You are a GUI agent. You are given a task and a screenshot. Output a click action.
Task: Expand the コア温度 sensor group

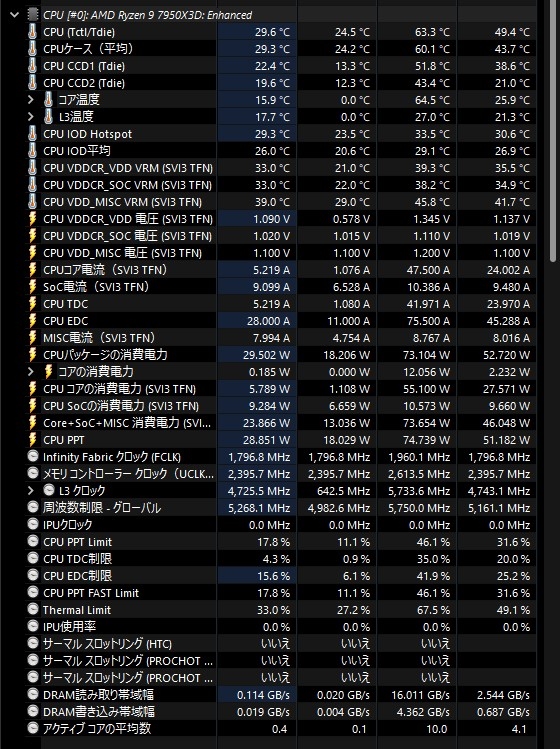pyautogui.click(x=31, y=100)
